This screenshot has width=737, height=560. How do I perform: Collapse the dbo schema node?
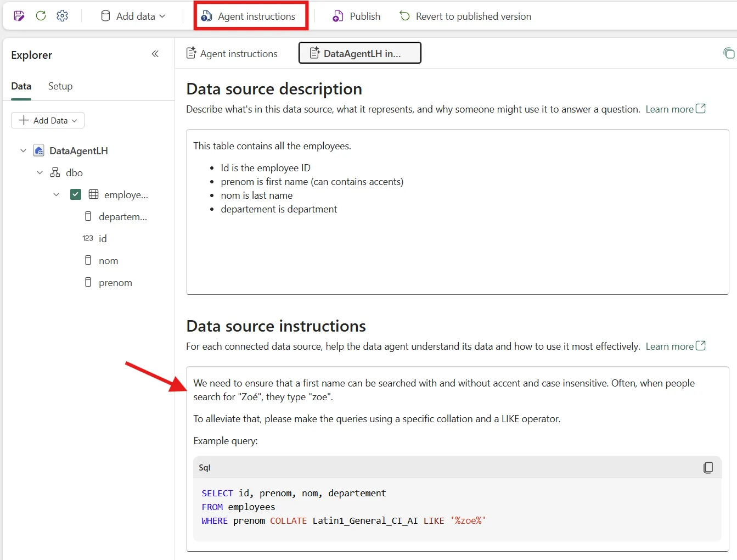[40, 172]
